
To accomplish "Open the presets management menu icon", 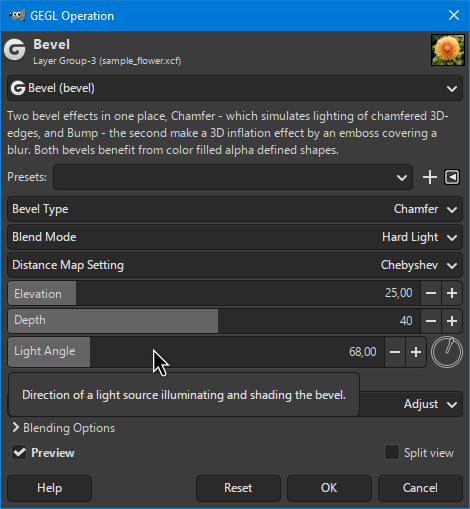I will [x=452, y=177].
